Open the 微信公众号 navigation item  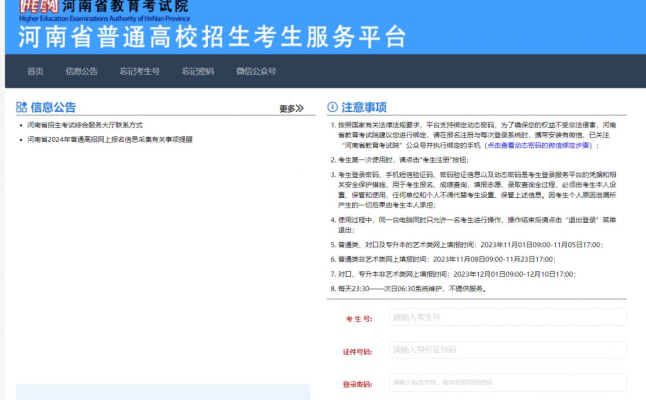pyautogui.click(x=256, y=71)
